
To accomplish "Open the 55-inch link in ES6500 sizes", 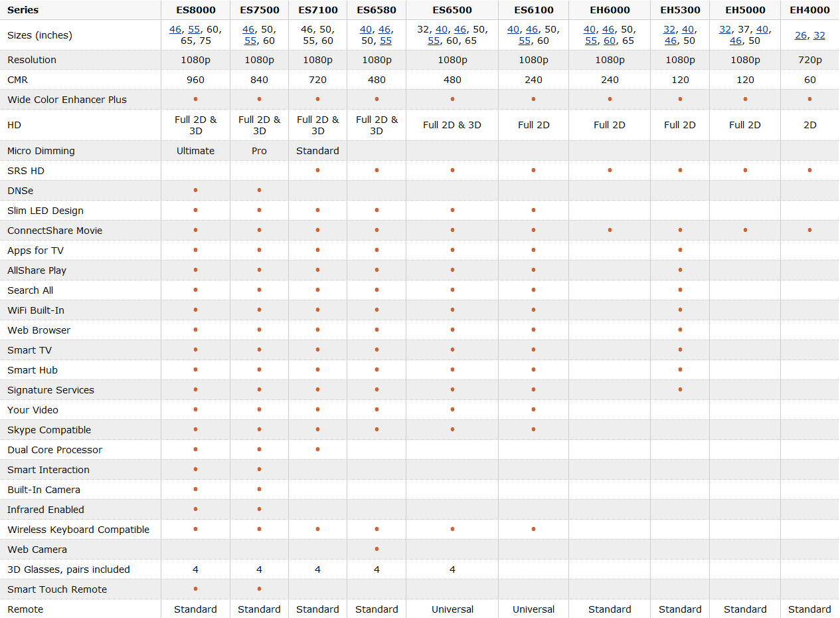I will coord(434,41).
